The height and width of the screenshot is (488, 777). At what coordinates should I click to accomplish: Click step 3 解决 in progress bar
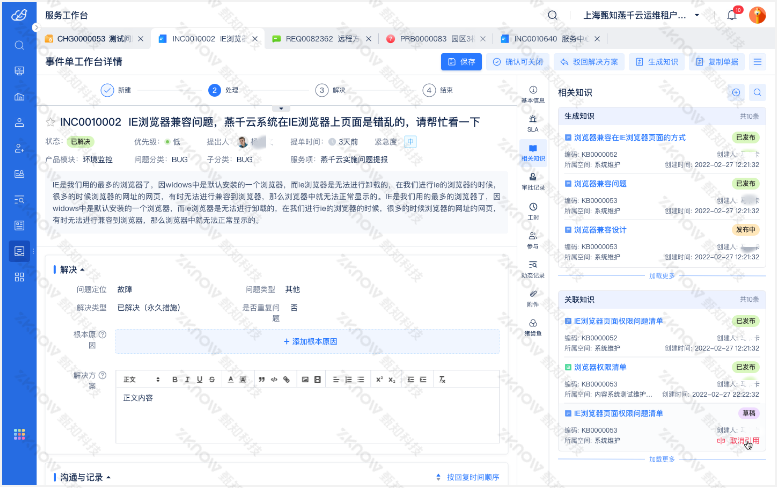coord(330,90)
